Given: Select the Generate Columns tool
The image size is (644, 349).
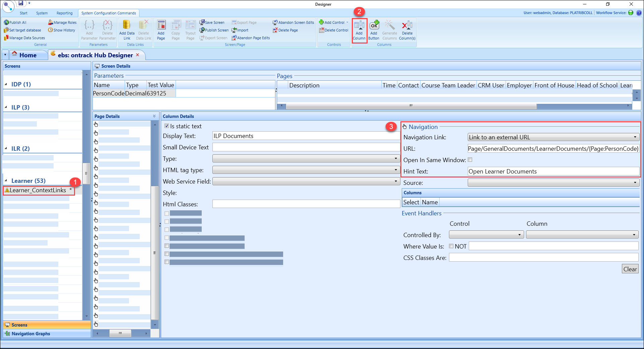Looking at the screenshot, I should (x=389, y=29).
